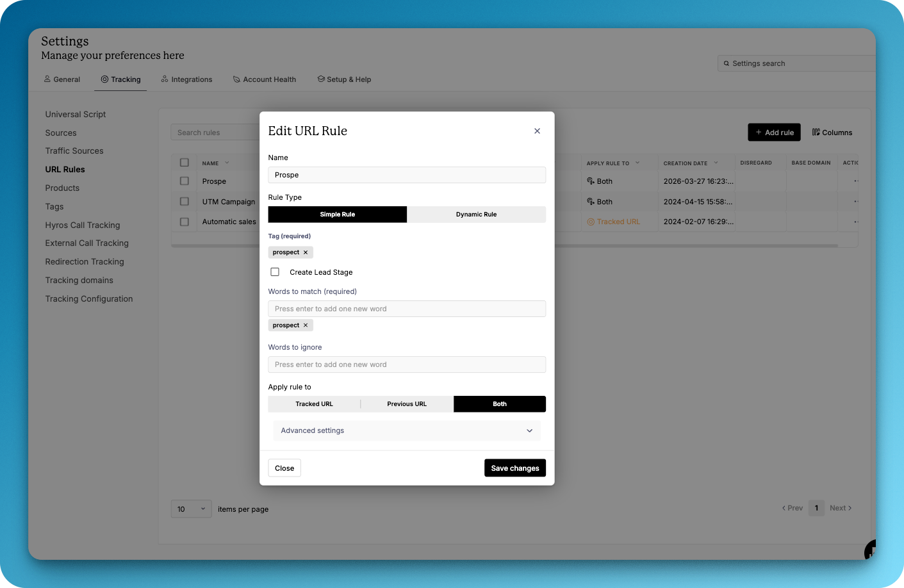
Task: Open Traffic Sources in the sidebar
Action: tap(74, 151)
